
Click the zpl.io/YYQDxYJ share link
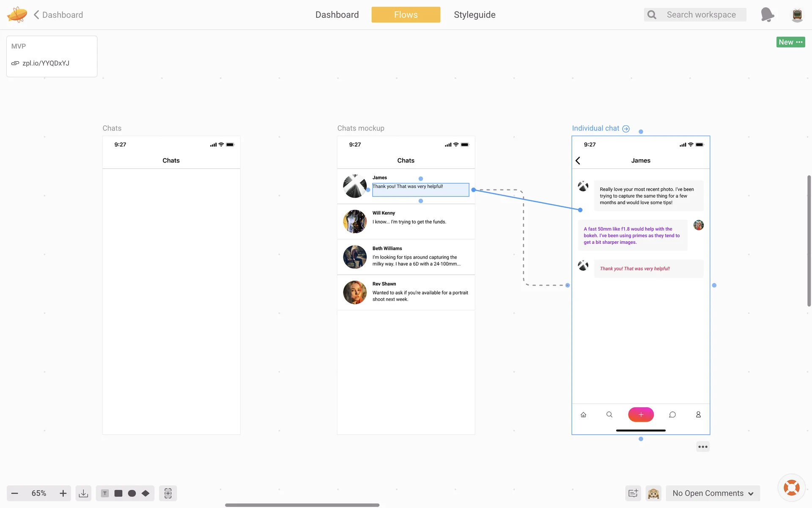[46, 63]
